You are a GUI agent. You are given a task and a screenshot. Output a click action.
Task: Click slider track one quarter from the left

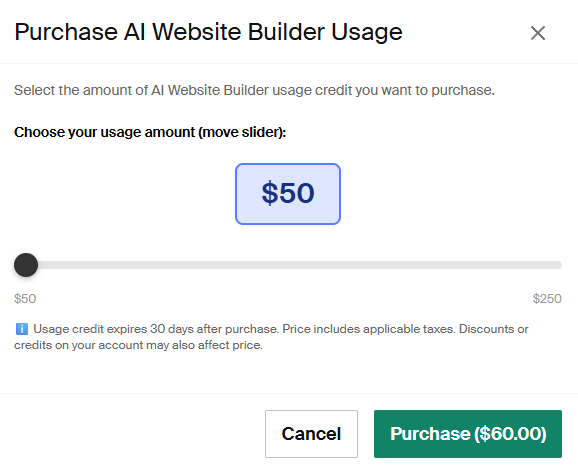click(x=151, y=265)
